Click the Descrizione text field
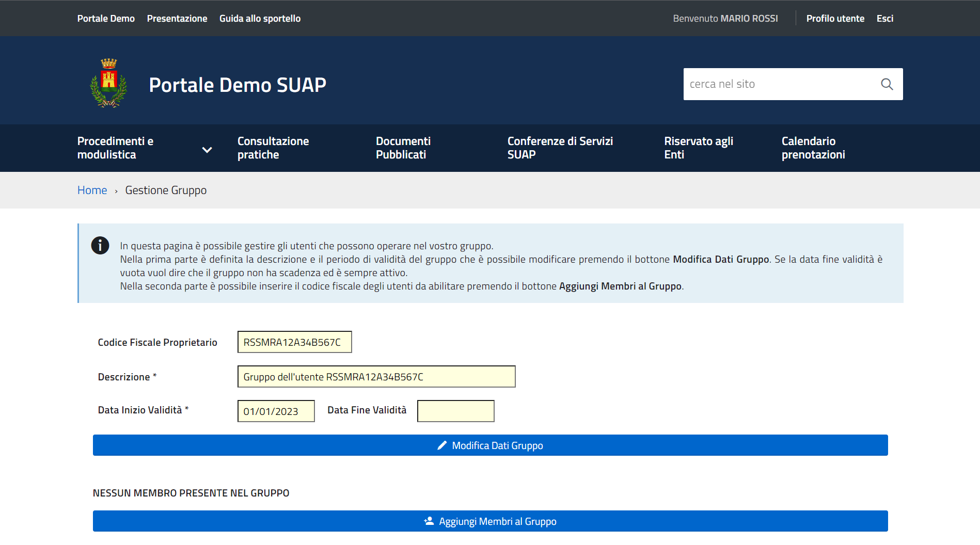 (x=376, y=377)
